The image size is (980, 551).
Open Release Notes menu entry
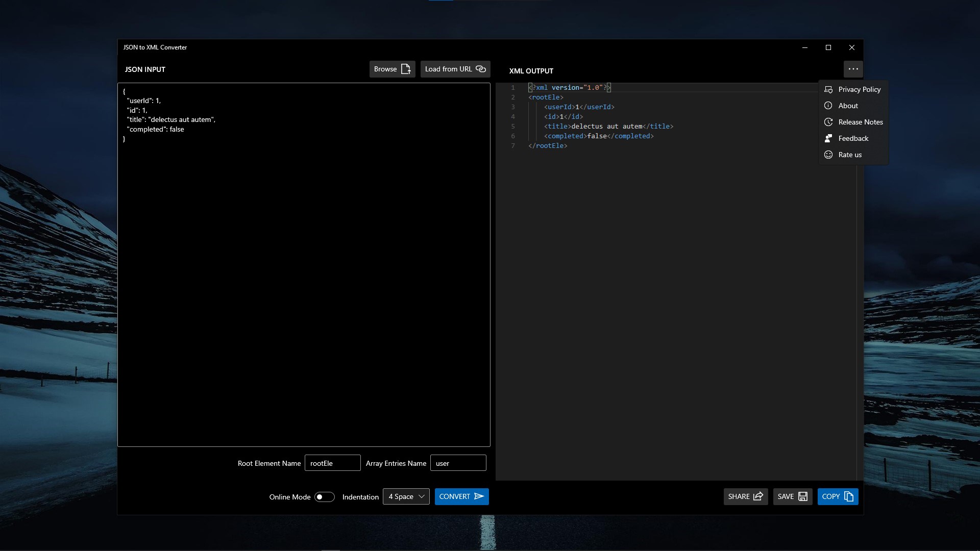pyautogui.click(x=860, y=122)
